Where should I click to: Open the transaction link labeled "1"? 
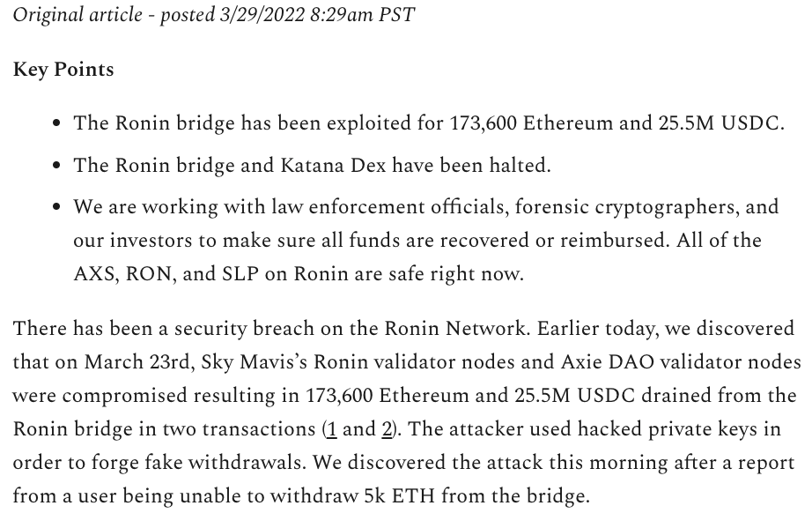tap(332, 429)
